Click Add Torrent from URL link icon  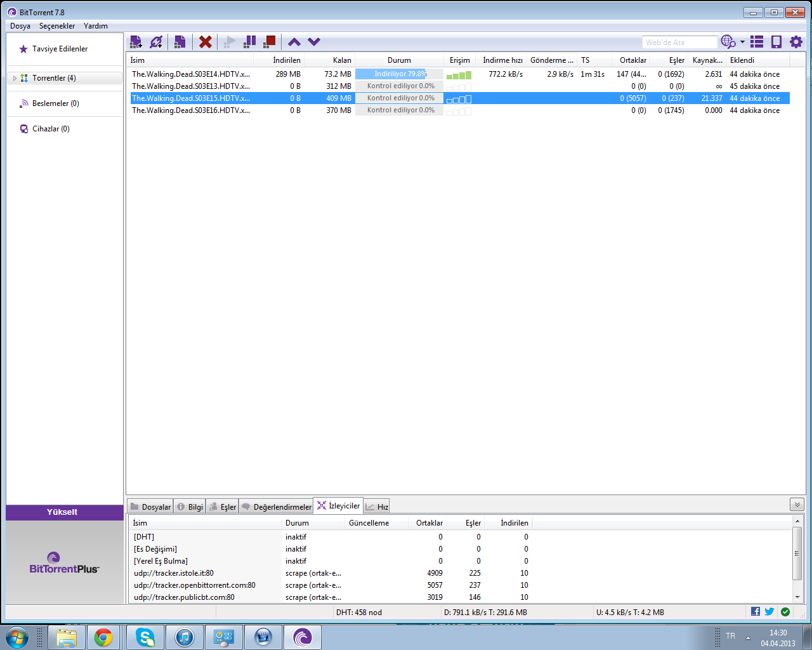[x=156, y=42]
